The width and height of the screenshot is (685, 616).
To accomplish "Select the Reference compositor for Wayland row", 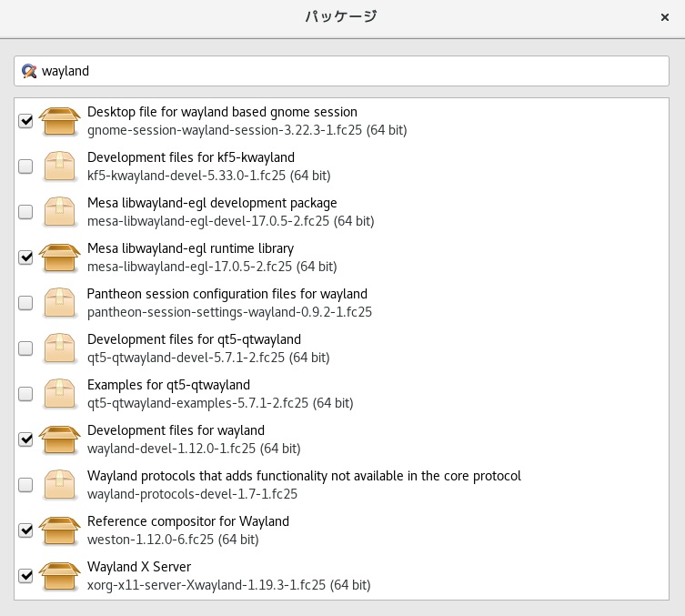I will (x=364, y=530).
